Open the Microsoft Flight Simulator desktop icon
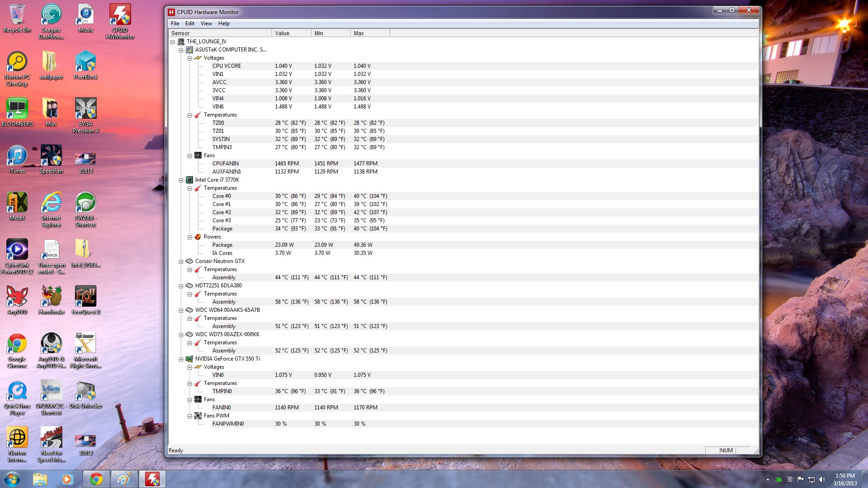The width and height of the screenshot is (868, 488). [85, 350]
